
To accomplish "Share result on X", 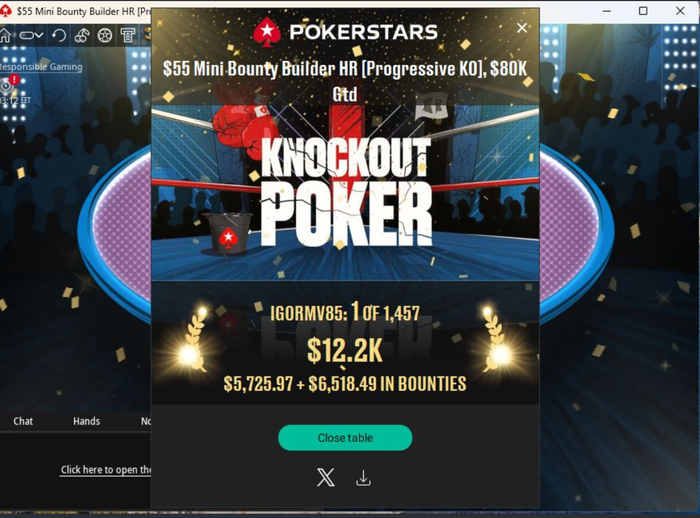I will coord(325,478).
